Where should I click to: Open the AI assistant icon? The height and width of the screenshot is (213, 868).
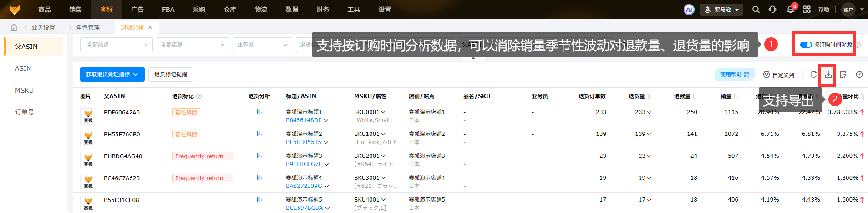(x=689, y=10)
